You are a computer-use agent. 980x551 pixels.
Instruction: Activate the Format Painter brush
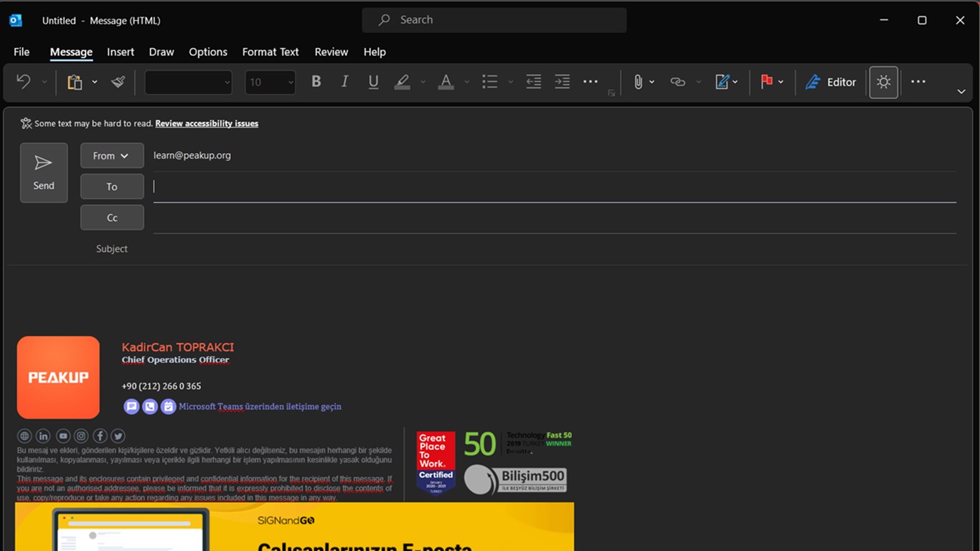(118, 82)
